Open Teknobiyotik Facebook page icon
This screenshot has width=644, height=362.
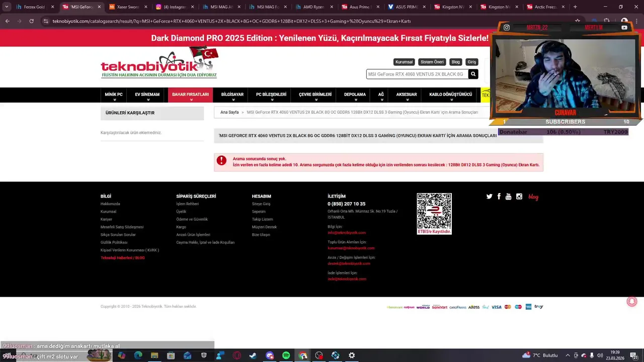coord(499,197)
